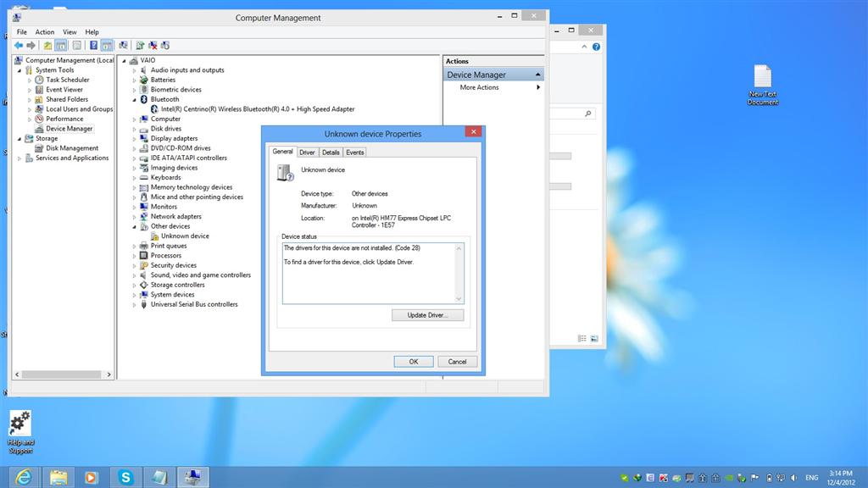Click the Update driver software toolbar icon
868x488 pixels.
140,46
